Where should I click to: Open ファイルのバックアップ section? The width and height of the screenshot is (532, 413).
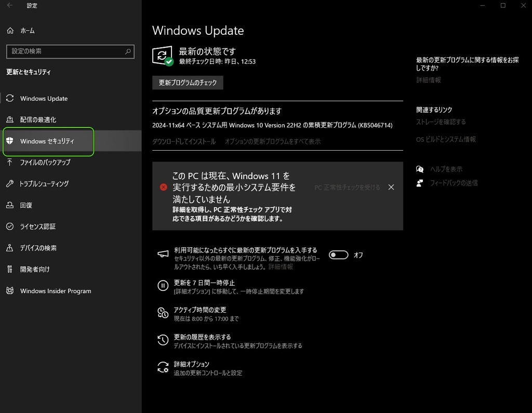[x=71, y=162]
